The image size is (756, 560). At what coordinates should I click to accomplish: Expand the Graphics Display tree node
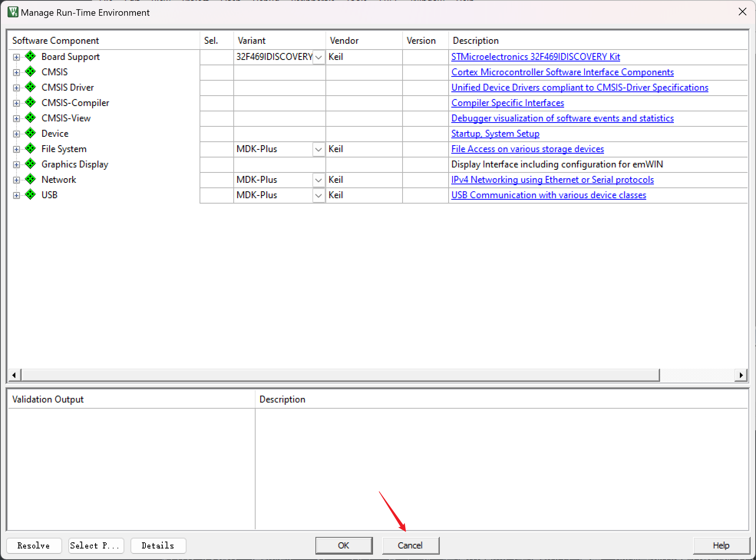pos(16,165)
